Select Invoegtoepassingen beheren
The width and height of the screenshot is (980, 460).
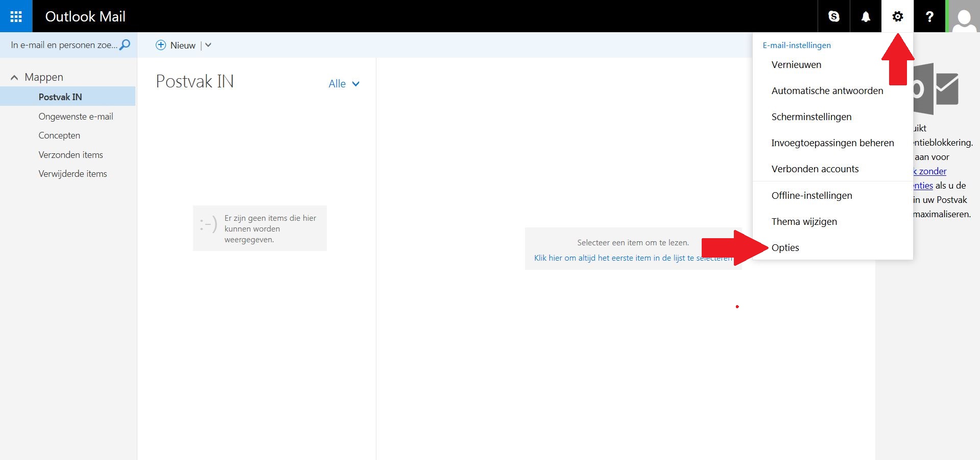pyautogui.click(x=832, y=143)
